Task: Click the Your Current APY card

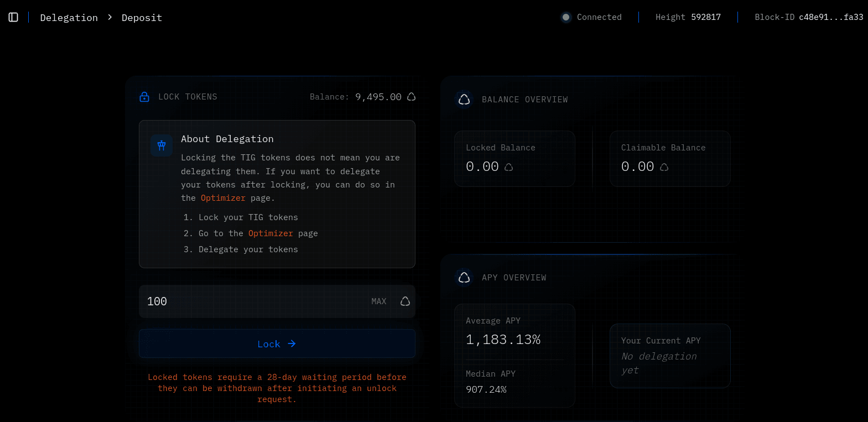Action: pyautogui.click(x=669, y=356)
